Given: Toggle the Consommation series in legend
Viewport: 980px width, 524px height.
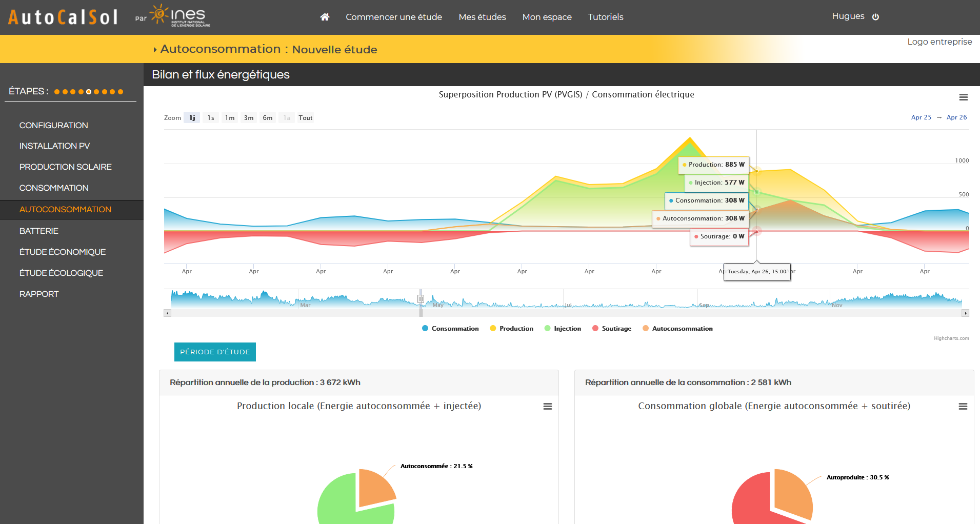Looking at the screenshot, I should point(454,329).
